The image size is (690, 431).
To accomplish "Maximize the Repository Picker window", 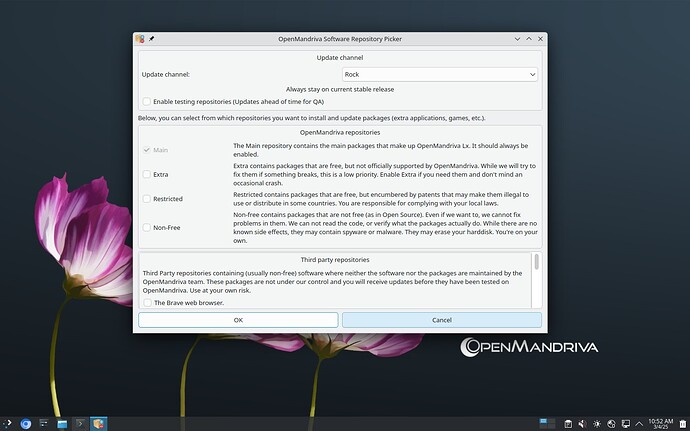I will coord(529,39).
